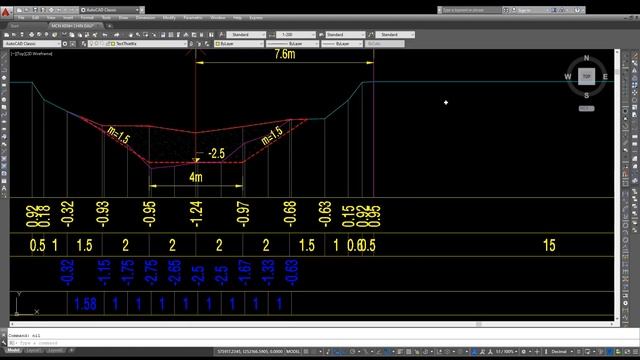640x360 pixels.
Task: Open the lineweight ByLayer dropdown
Action: point(342,44)
